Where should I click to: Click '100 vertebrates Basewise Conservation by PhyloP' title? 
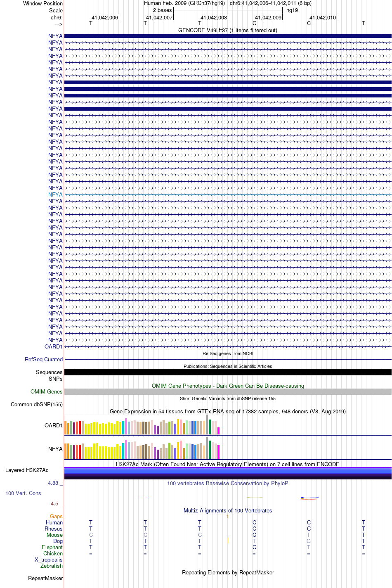[228, 483]
